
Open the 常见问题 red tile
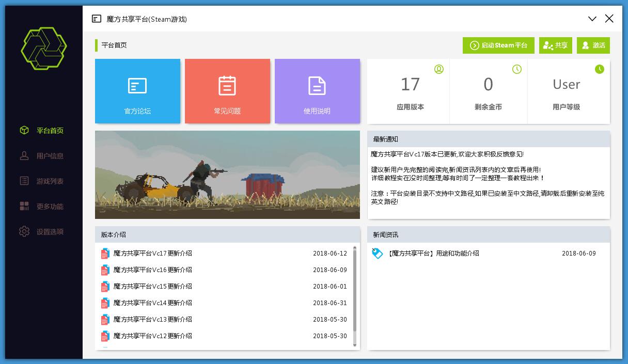point(227,91)
